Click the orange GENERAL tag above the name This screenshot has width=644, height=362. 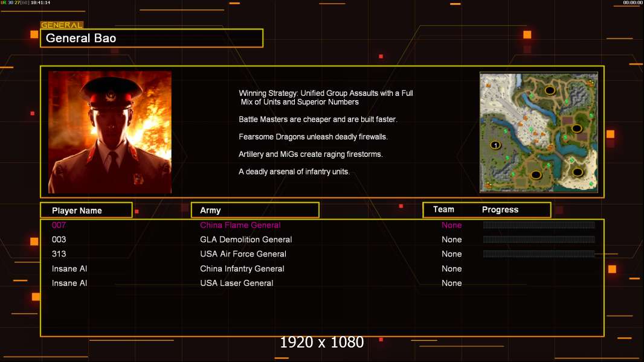62,25
